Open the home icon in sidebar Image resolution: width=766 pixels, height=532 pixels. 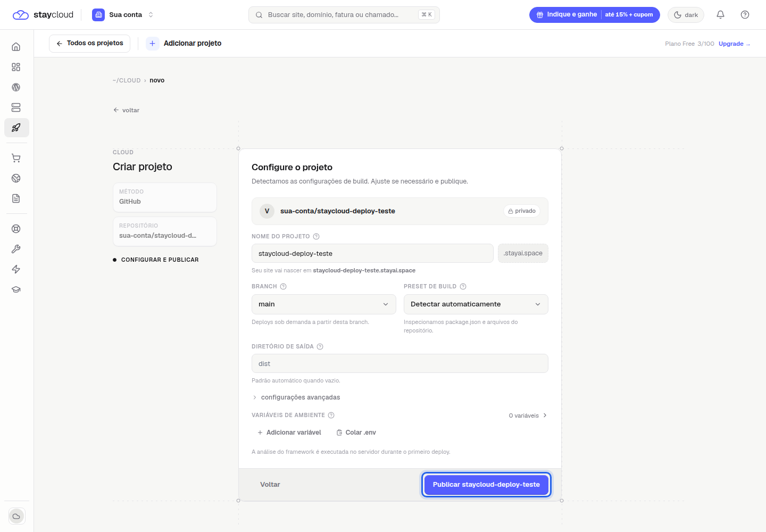click(x=16, y=47)
